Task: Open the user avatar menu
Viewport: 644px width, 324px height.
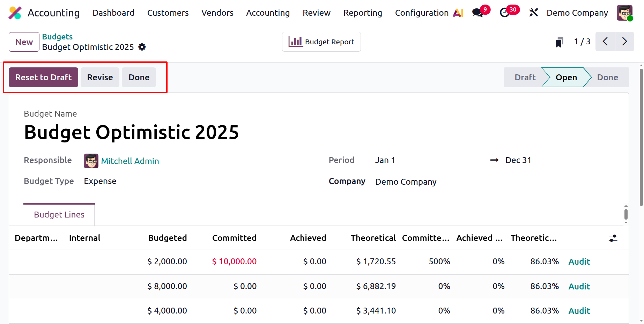Action: pos(624,13)
